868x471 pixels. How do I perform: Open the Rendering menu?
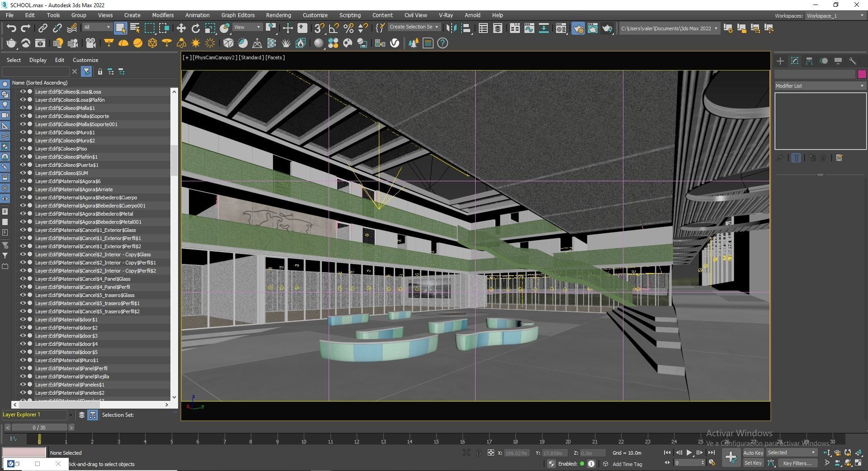[x=278, y=15]
